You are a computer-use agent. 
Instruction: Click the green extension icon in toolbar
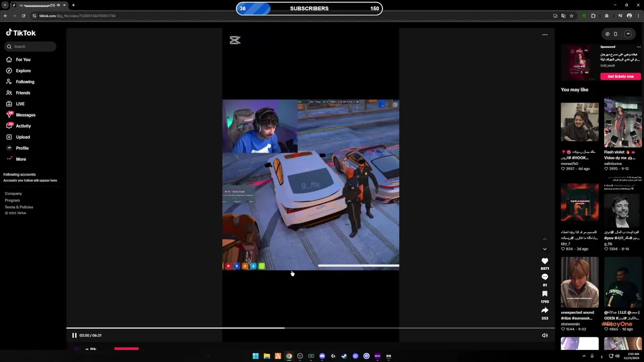click(x=584, y=16)
